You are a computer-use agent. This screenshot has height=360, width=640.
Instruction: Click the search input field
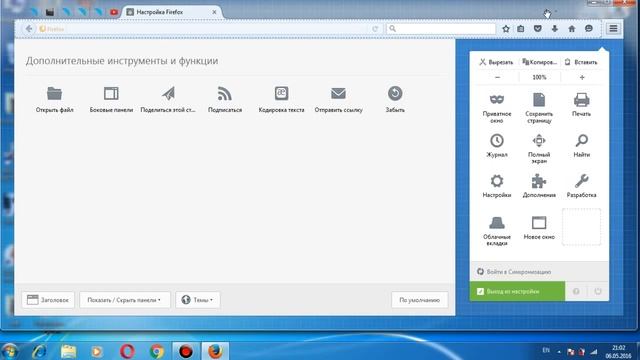441,29
